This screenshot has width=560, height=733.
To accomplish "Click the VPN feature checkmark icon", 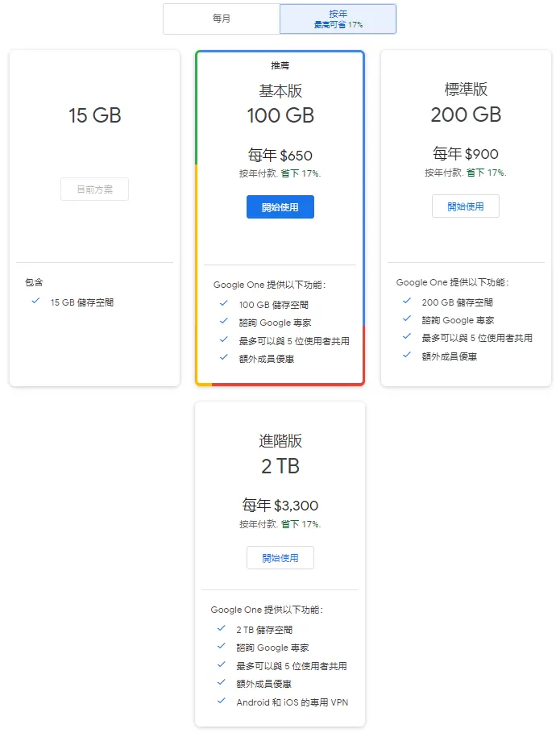I will point(221,702).
